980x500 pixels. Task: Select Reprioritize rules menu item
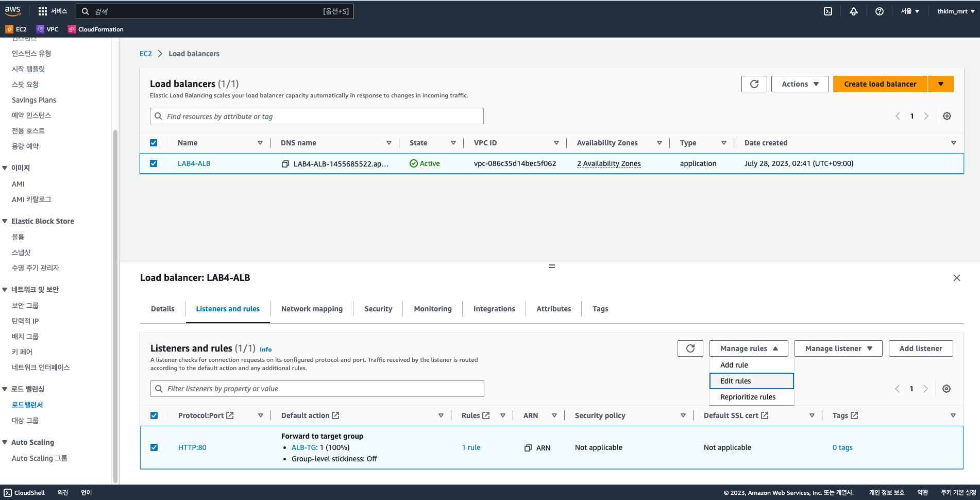pyautogui.click(x=752, y=397)
